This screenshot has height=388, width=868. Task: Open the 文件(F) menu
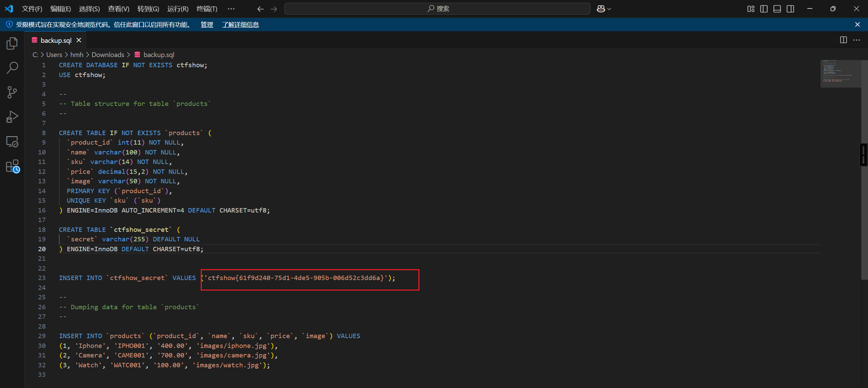click(32, 9)
